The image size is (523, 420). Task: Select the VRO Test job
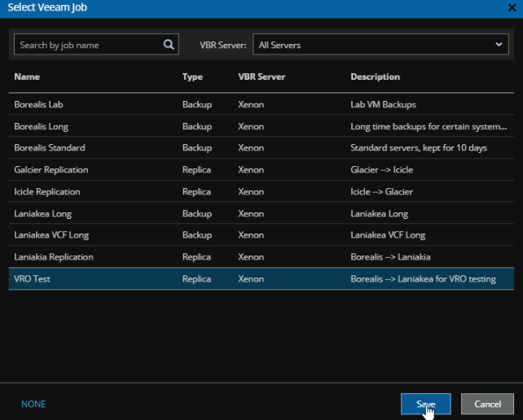coord(261,278)
